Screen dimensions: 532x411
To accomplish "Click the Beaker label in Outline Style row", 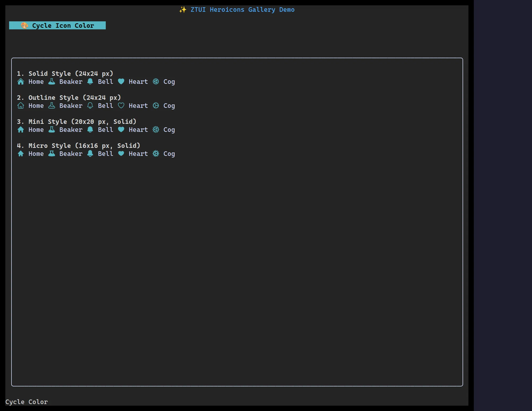I will pyautogui.click(x=71, y=106).
